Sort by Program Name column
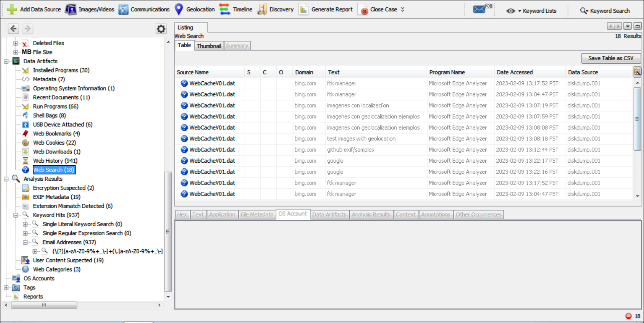Screen dimensions: 644x323 (x=460, y=72)
